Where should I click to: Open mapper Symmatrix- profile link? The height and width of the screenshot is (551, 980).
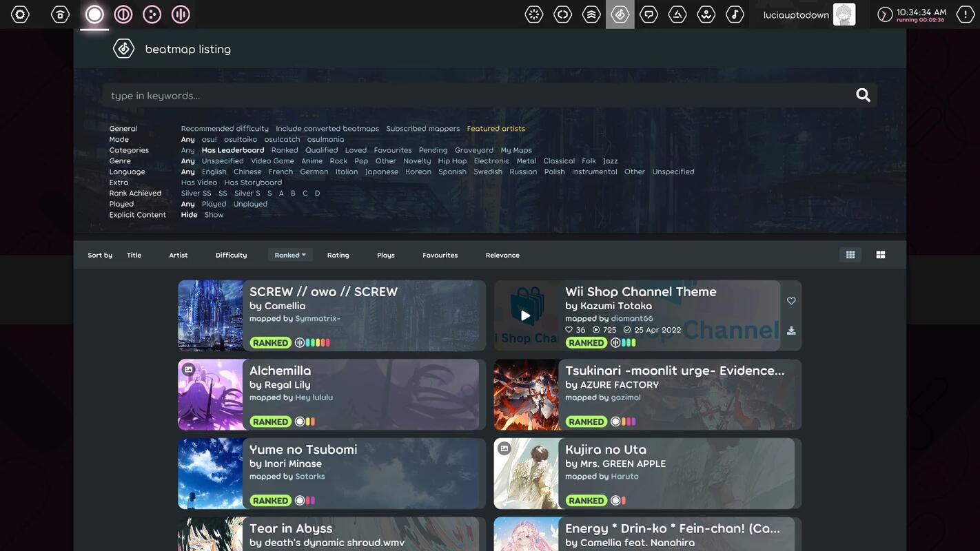pyautogui.click(x=318, y=319)
